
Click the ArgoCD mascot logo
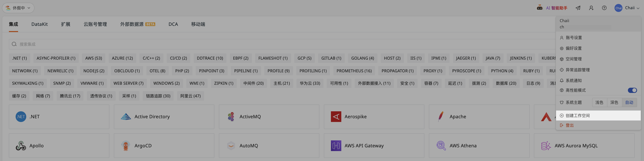(x=126, y=146)
